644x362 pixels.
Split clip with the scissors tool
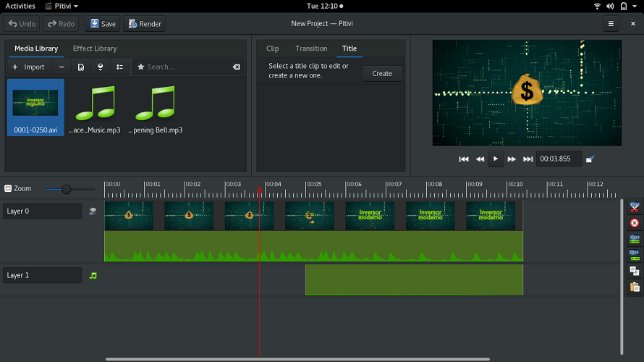click(x=635, y=208)
